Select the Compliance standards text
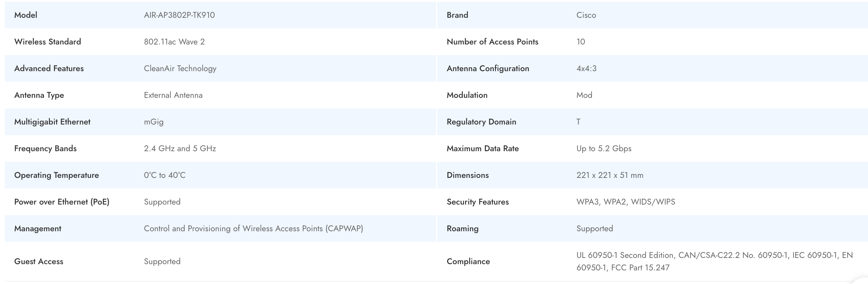This screenshot has height=284, width=868. [x=714, y=261]
